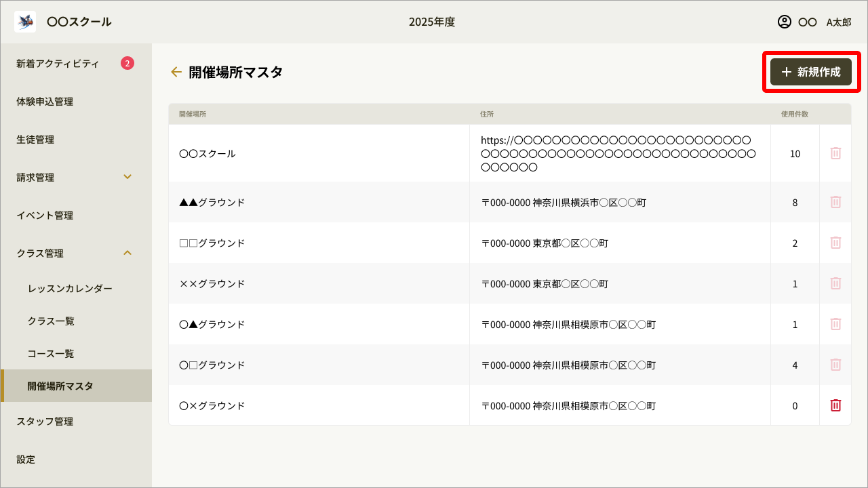Click the 使用件数 column header
The height and width of the screenshot is (488, 868).
[795, 114]
